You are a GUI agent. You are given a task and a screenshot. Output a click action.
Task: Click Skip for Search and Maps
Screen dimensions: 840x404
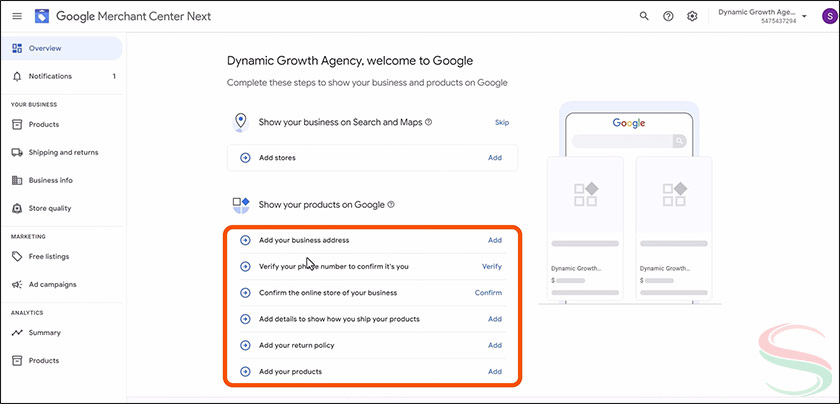[502, 122]
